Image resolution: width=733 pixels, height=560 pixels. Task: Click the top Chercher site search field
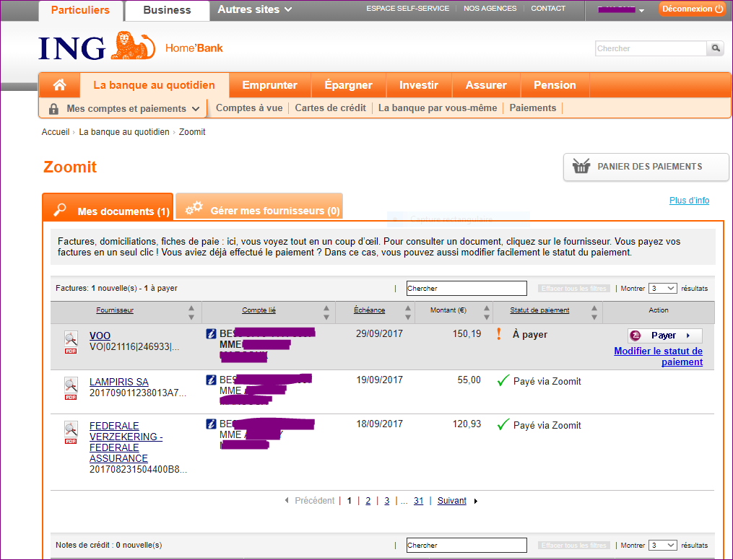[x=651, y=48]
